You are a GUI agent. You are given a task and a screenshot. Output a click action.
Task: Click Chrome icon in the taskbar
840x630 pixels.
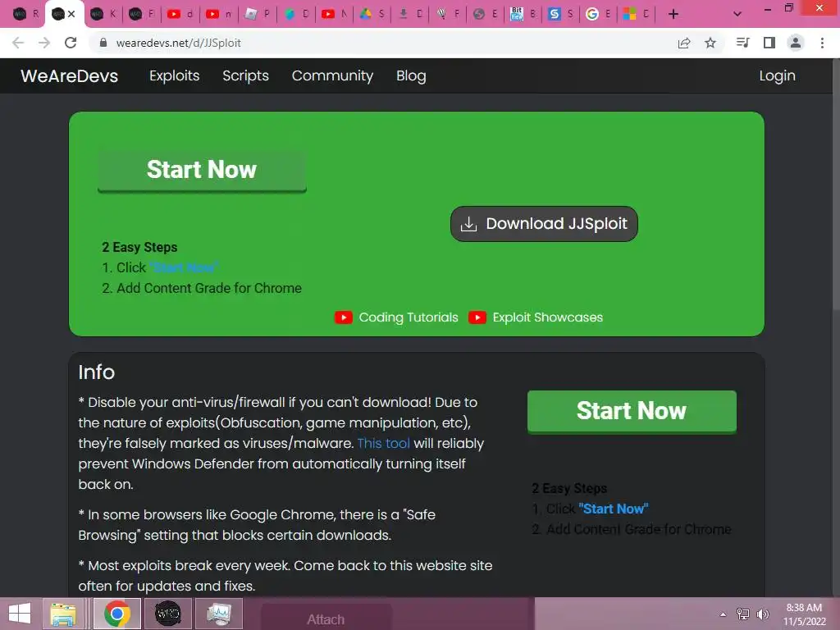pos(117,614)
